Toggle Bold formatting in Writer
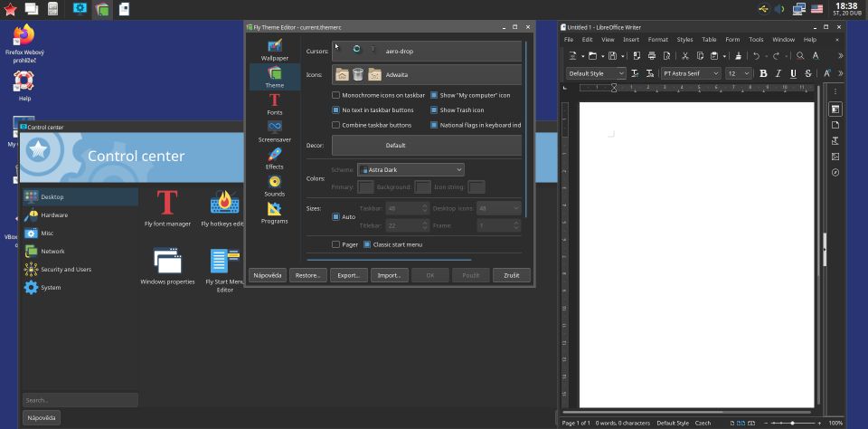 click(x=763, y=73)
